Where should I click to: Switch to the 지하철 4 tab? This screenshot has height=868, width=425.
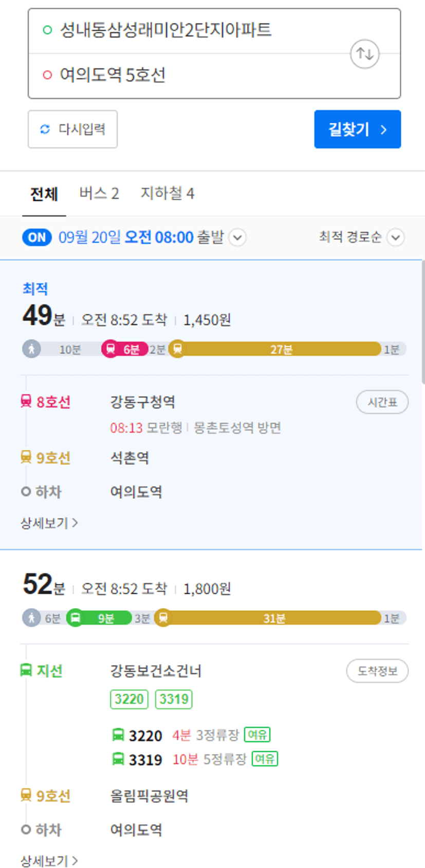click(x=168, y=194)
